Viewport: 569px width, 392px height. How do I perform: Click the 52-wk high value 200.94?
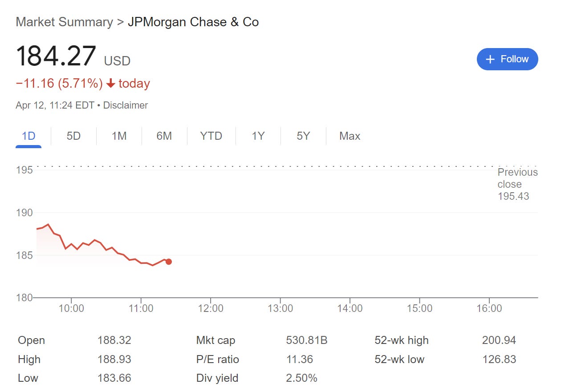pos(499,340)
